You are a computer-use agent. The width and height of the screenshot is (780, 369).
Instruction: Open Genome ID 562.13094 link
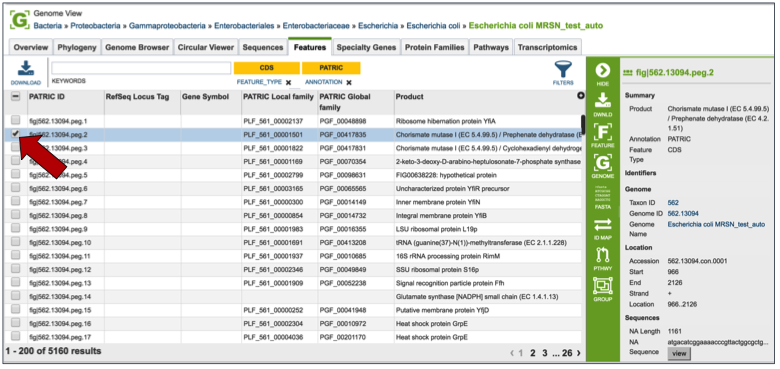click(x=683, y=214)
